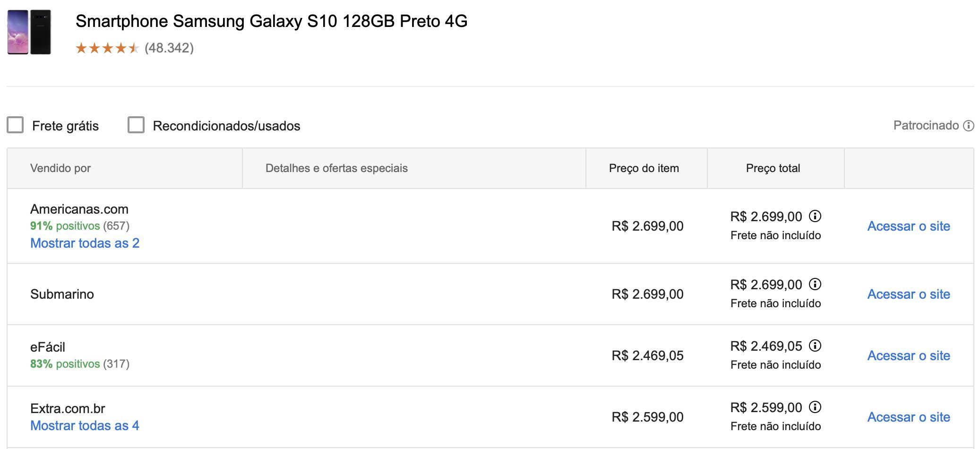The image size is (980, 449).
Task: Click info icon beside Extra.com.br total price
Action: (815, 407)
